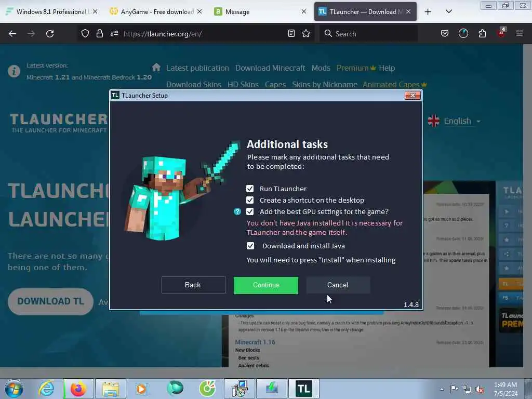Open the media player taskbar icon
The height and width of the screenshot is (399, 532).
click(x=141, y=389)
